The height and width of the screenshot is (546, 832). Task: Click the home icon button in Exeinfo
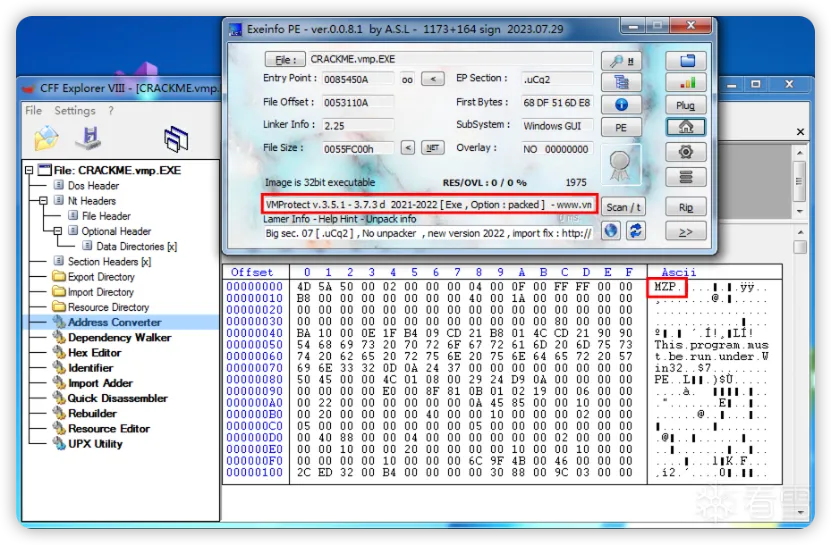(x=686, y=127)
